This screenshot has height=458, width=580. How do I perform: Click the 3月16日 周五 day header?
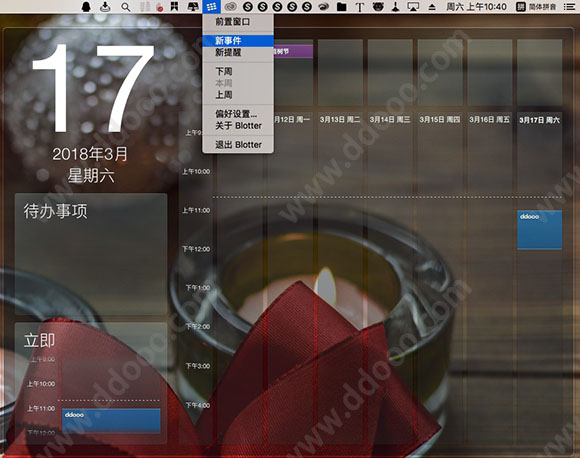(489, 119)
